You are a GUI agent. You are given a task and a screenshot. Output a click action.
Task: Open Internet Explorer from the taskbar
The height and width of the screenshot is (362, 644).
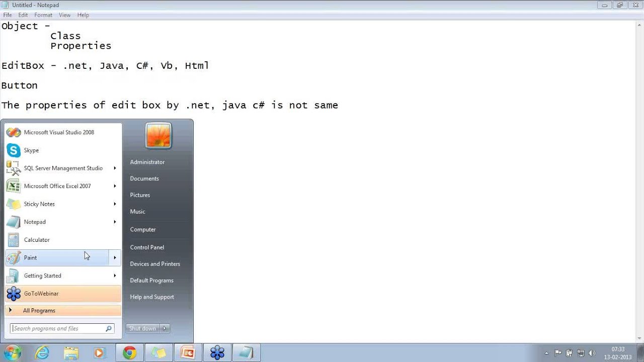pyautogui.click(x=42, y=353)
